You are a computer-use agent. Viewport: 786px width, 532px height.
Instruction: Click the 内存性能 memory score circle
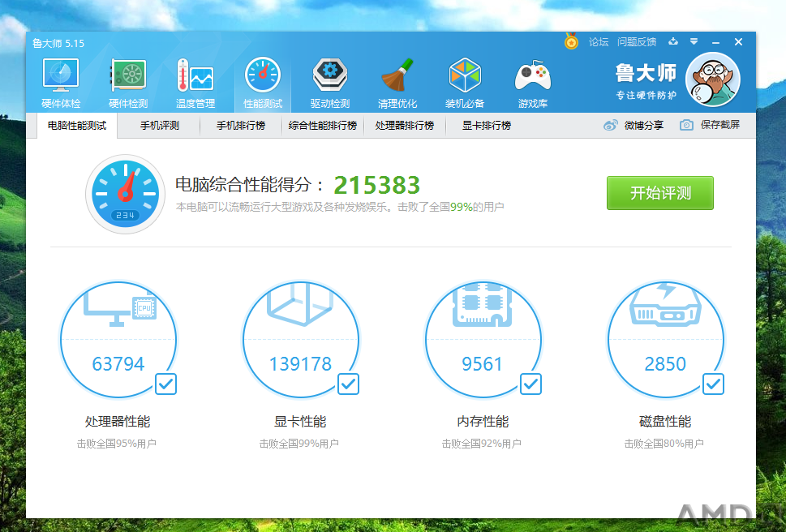(x=483, y=340)
